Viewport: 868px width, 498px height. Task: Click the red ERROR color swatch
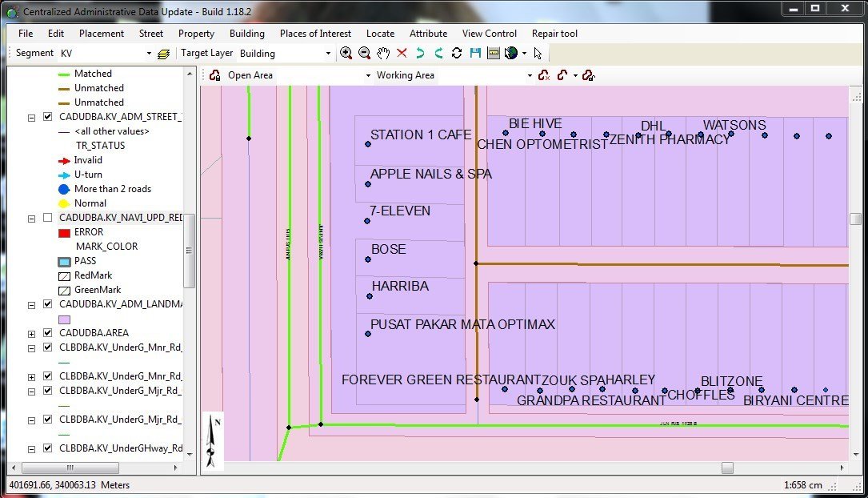64,233
